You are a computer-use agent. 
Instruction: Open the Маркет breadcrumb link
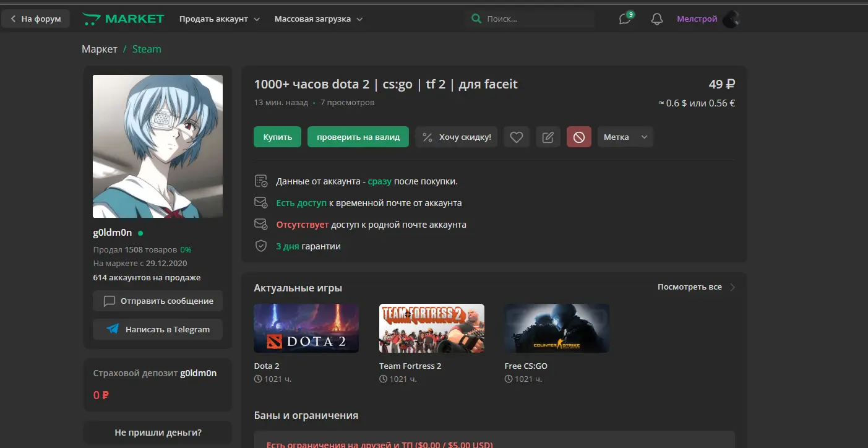tap(100, 49)
